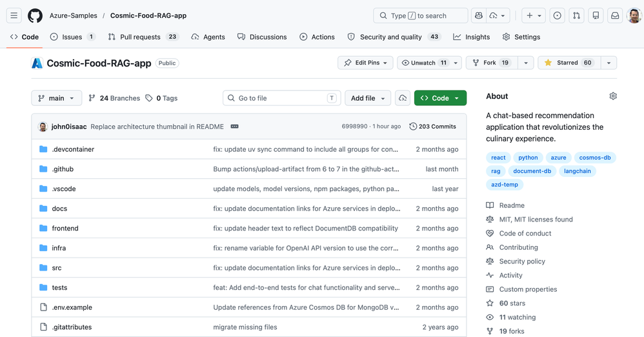View the 0 Tags link
This screenshot has width=644, height=337.
[x=161, y=98]
